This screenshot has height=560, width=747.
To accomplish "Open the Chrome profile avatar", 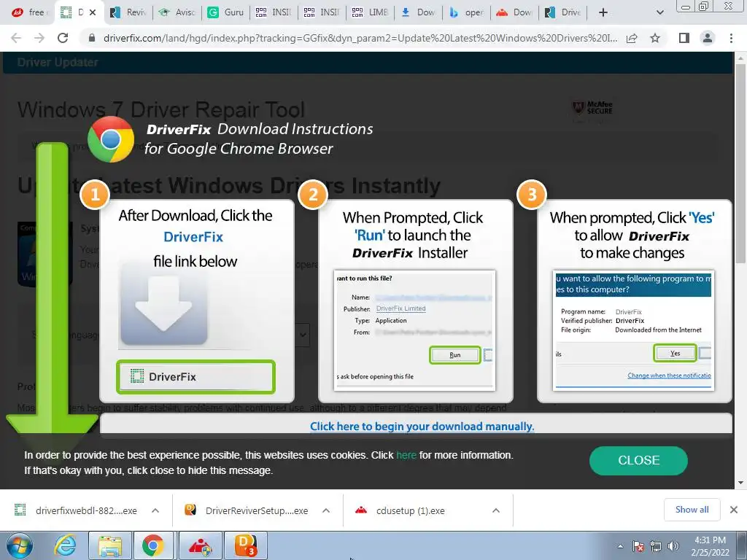I will 708,38.
